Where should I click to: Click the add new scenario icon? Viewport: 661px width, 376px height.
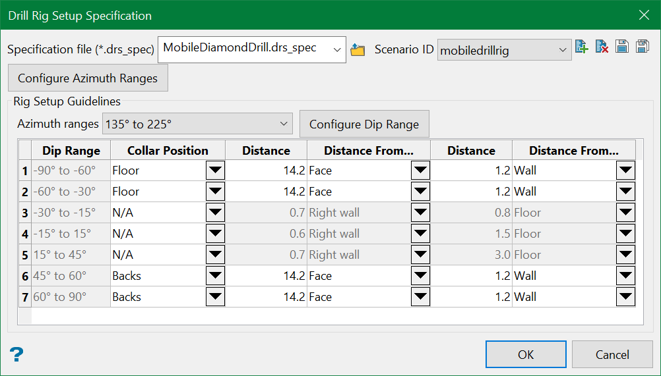pyautogui.click(x=581, y=47)
